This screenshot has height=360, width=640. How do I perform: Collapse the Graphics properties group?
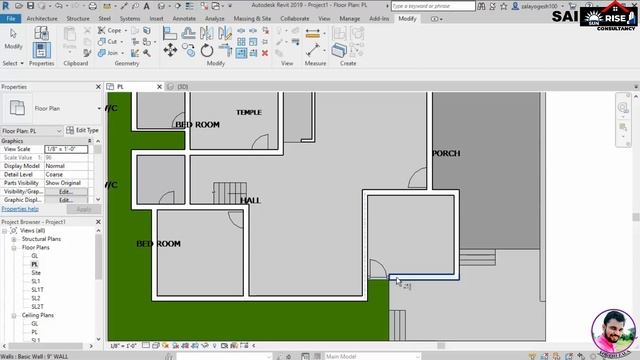point(89,141)
